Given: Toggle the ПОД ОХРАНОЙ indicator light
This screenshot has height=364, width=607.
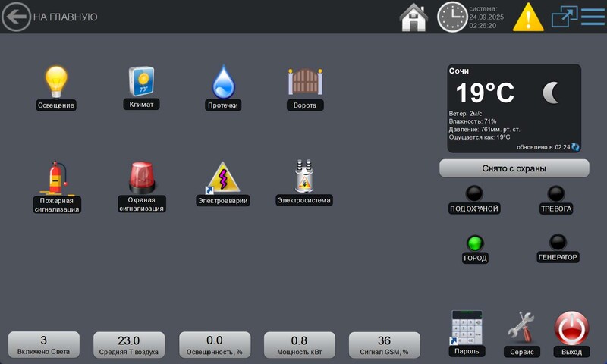Looking at the screenshot, I should click(x=474, y=193).
